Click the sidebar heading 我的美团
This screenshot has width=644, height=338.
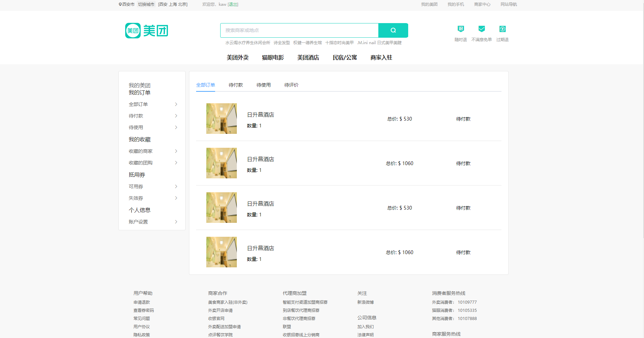click(139, 85)
